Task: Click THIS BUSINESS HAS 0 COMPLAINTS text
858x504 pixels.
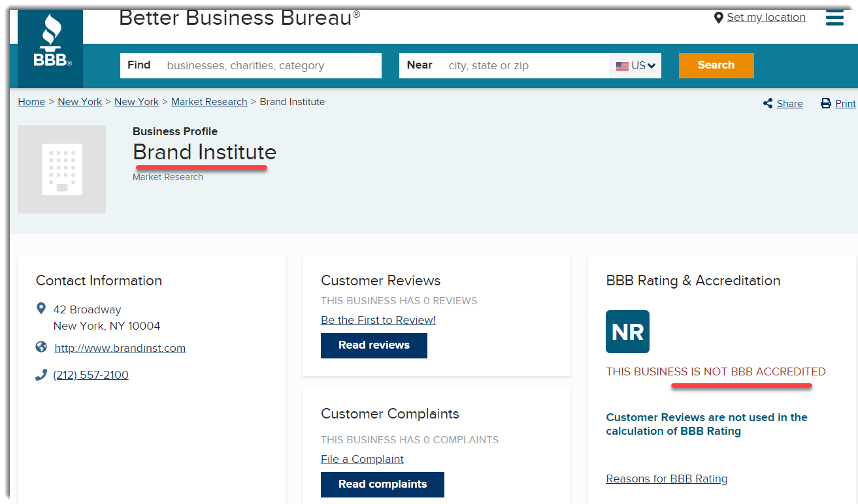Action: coord(410,440)
